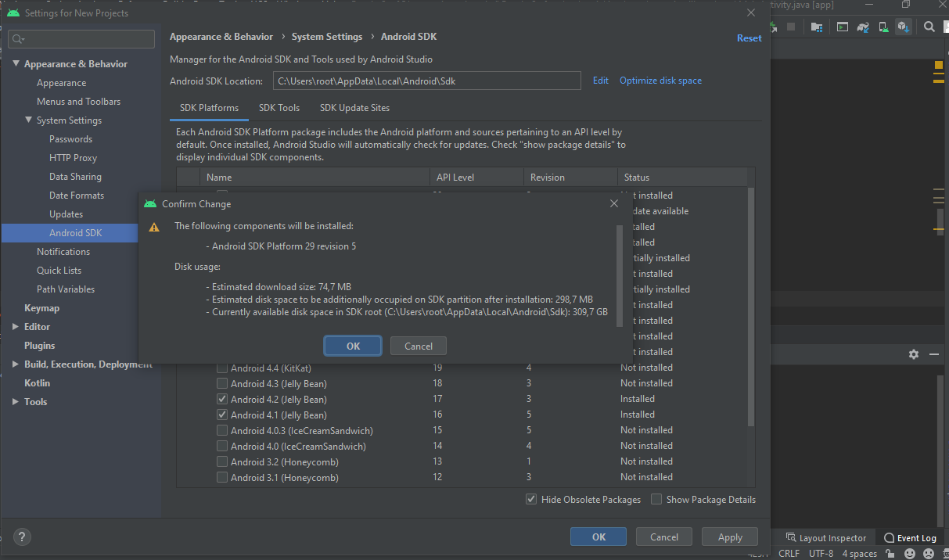Switch to the SDK Tools tab
The image size is (949, 560).
279,108
